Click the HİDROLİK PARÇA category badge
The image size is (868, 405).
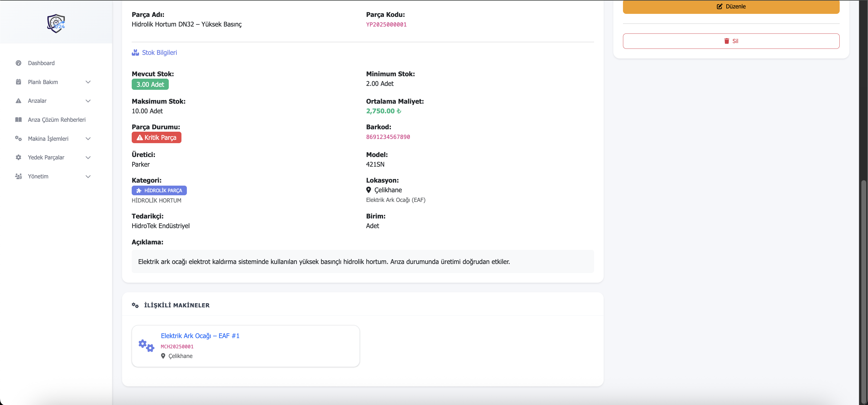pos(159,190)
